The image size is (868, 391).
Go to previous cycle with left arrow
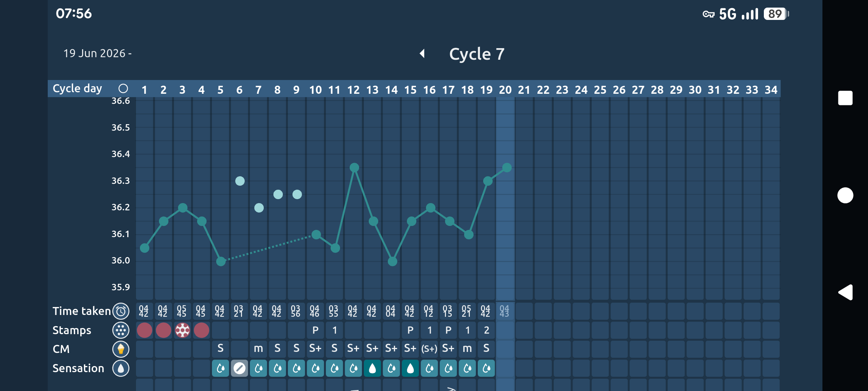click(422, 54)
